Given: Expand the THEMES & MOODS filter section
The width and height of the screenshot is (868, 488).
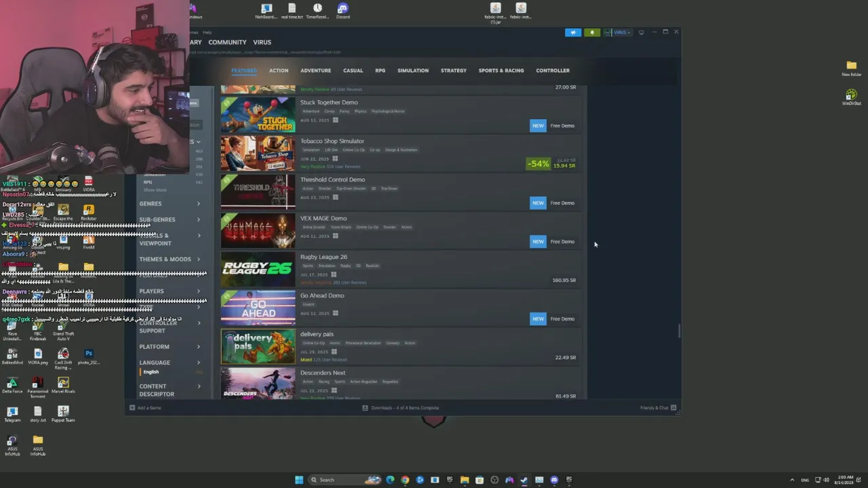Looking at the screenshot, I should point(170,259).
